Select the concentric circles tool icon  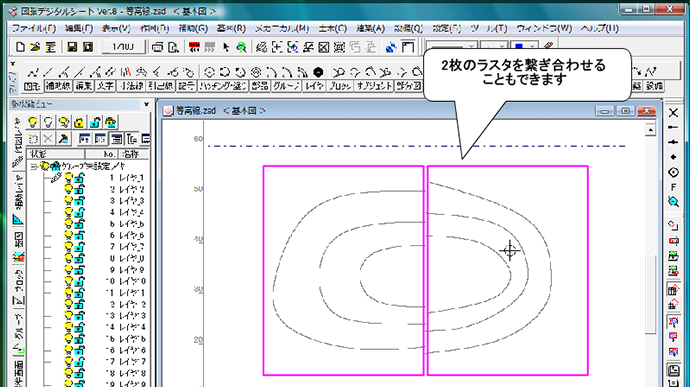point(256,72)
